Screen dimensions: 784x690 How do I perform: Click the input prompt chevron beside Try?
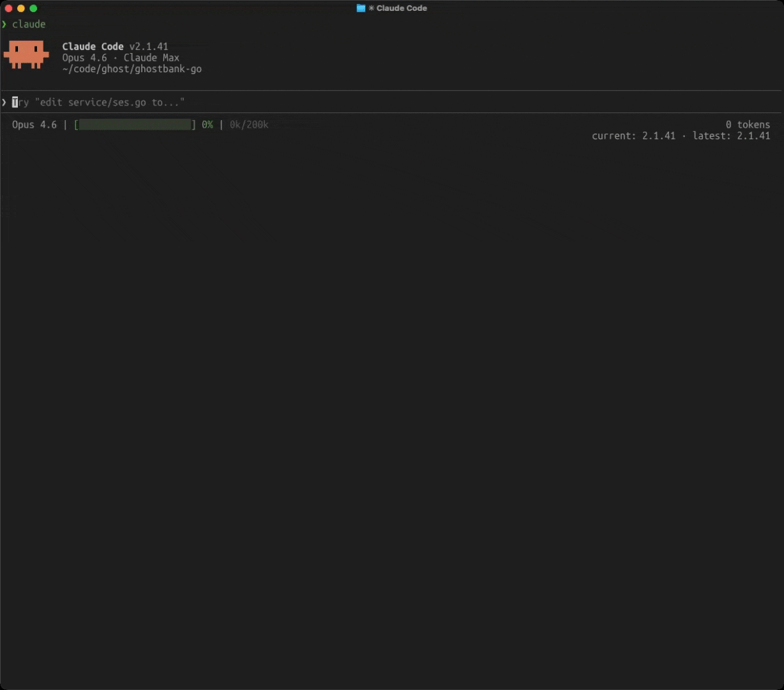tap(4, 102)
